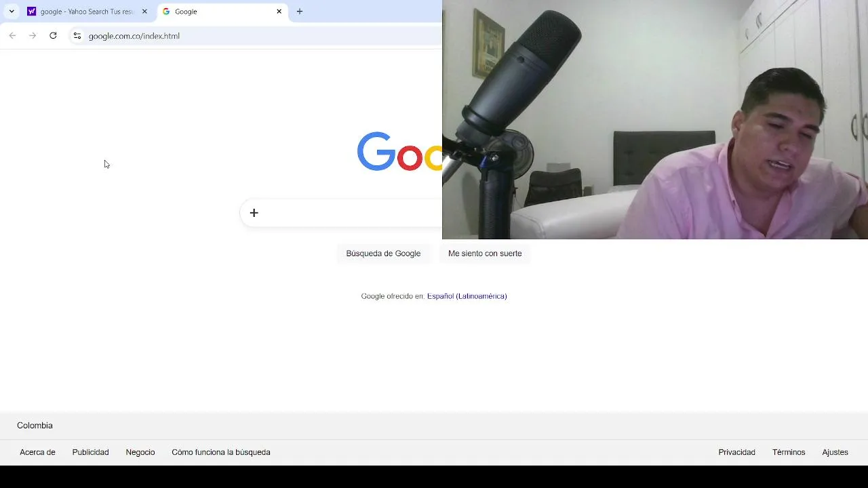Viewport: 868px width, 488px height.
Task: Open the Términos footer link
Action: [789, 452]
